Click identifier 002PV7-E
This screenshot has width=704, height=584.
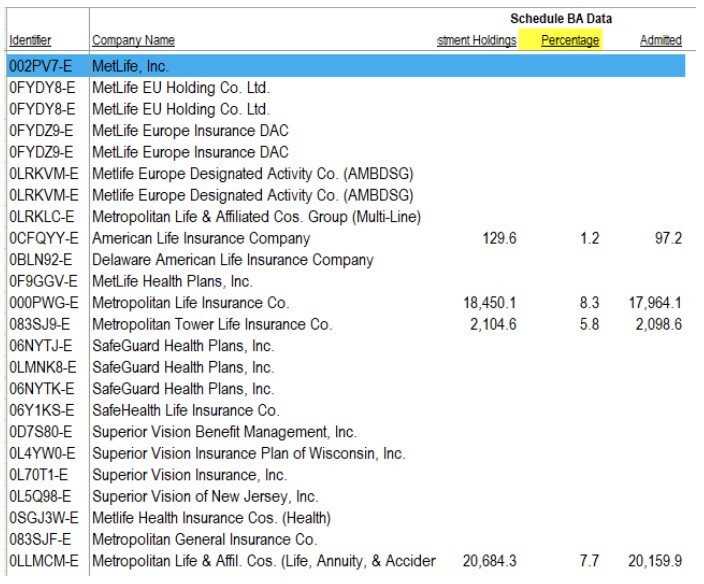coord(40,66)
